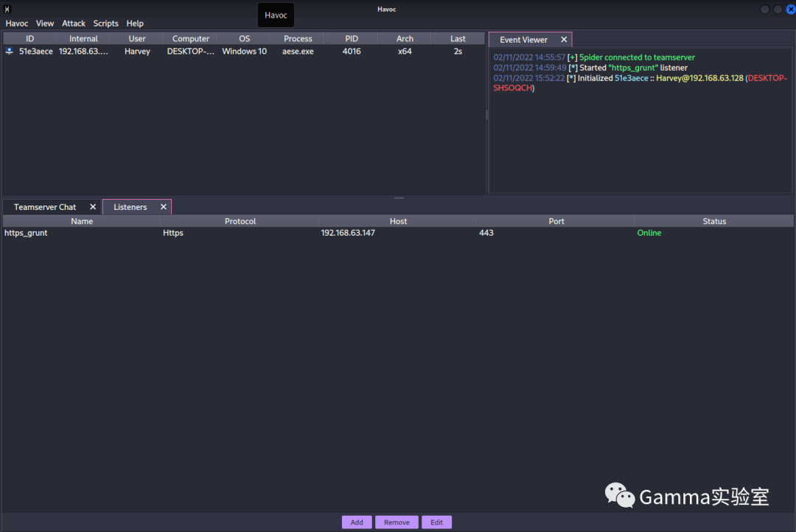Close the Event Viewer tab
The width and height of the screenshot is (796, 532).
[564, 40]
